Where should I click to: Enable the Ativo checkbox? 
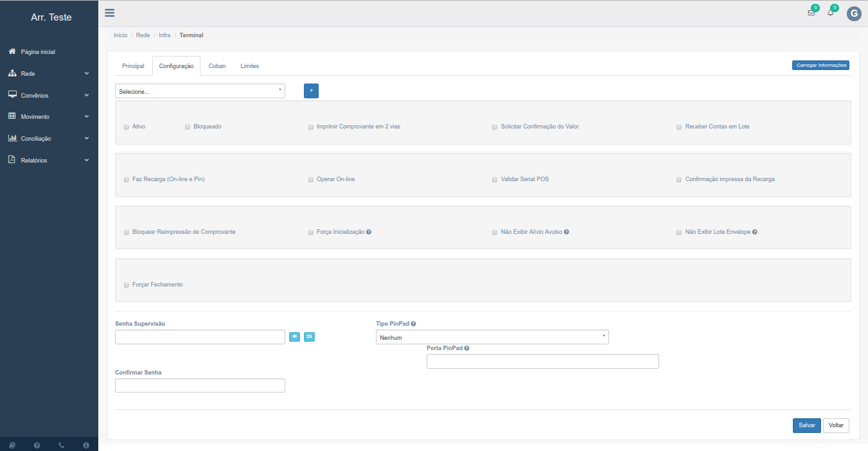click(127, 127)
